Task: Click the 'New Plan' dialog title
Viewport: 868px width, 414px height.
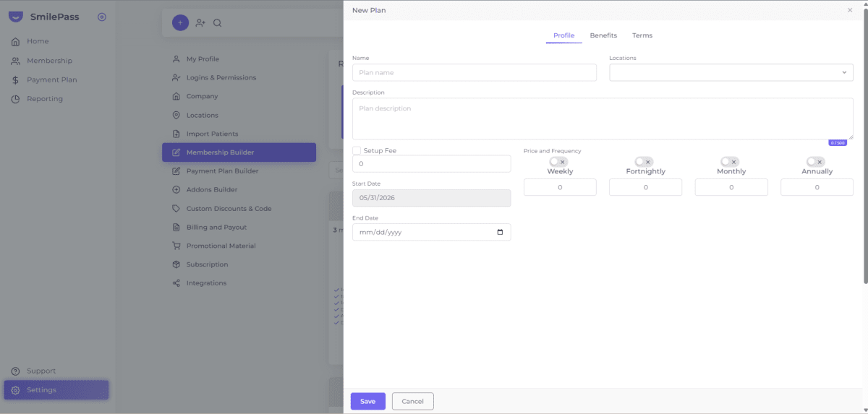Action: click(369, 10)
